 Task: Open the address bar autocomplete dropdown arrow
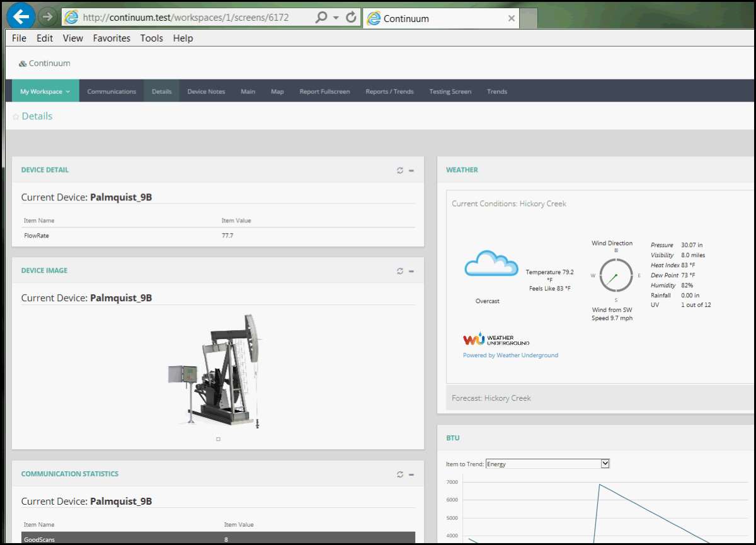pos(336,18)
